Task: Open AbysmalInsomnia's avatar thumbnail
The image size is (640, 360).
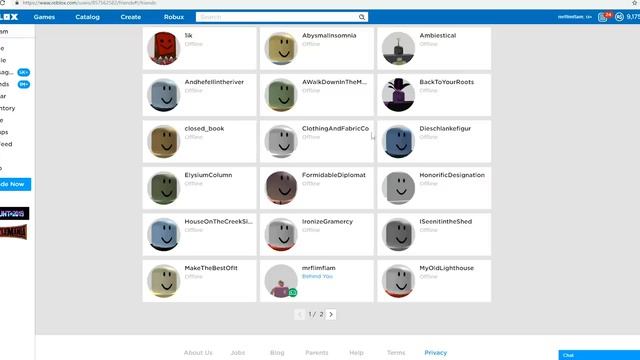Action: 281,49
